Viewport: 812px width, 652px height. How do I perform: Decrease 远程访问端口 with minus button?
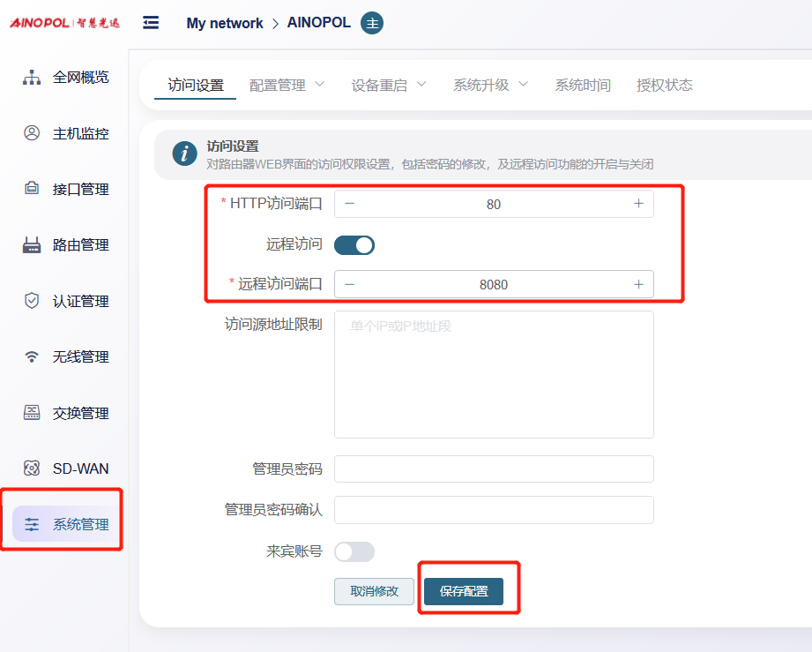(x=350, y=284)
